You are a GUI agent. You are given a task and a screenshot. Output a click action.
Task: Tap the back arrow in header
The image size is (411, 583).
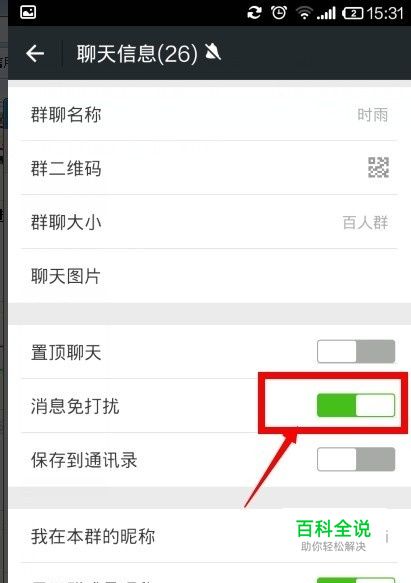[x=35, y=54]
